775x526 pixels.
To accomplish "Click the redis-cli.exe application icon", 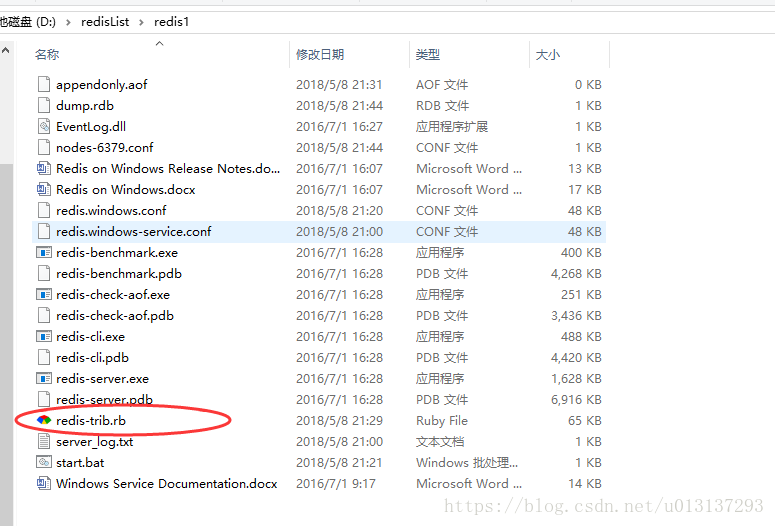I will click(44, 337).
